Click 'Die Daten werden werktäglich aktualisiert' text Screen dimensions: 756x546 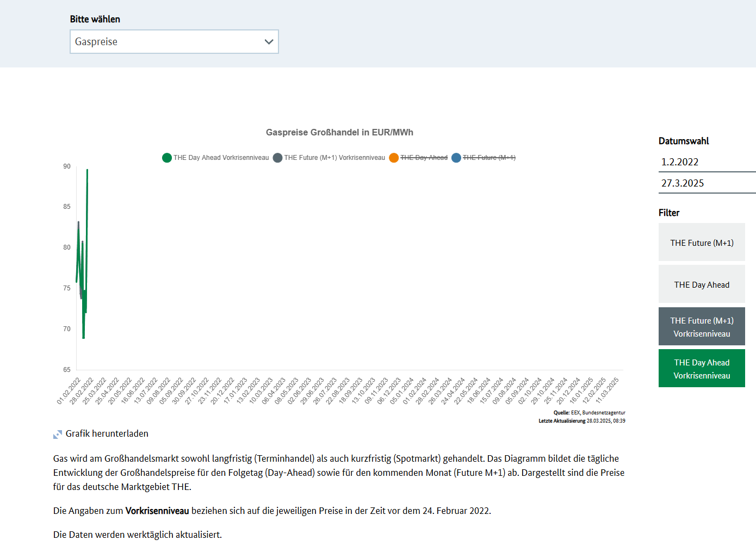point(138,535)
